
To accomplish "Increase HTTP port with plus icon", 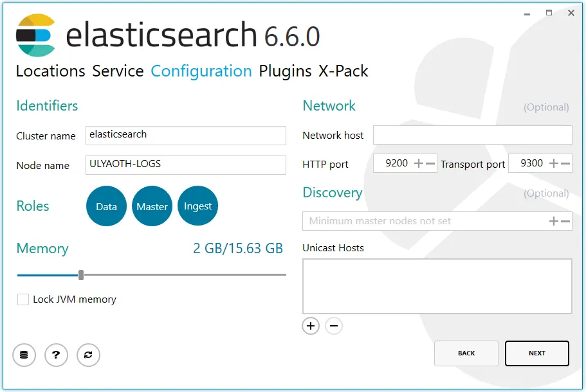I will pyautogui.click(x=419, y=163).
